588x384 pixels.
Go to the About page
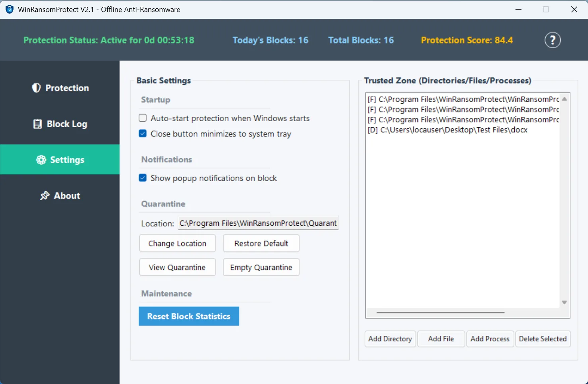60,195
